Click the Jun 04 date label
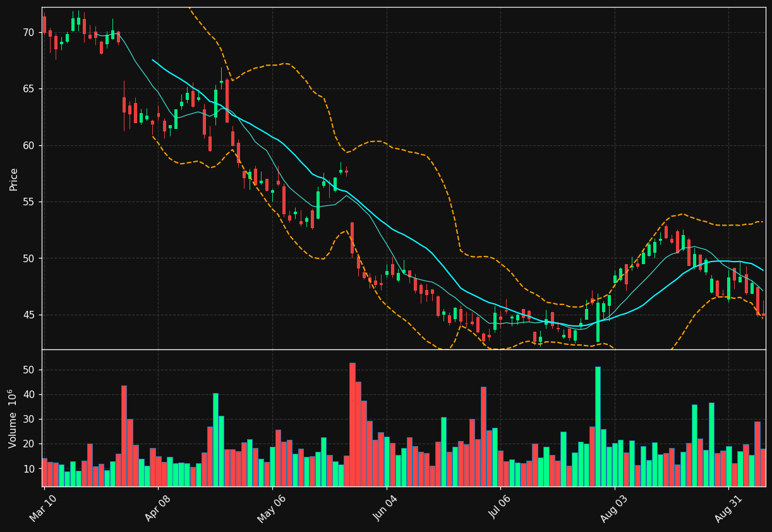The image size is (772, 532). (x=385, y=508)
